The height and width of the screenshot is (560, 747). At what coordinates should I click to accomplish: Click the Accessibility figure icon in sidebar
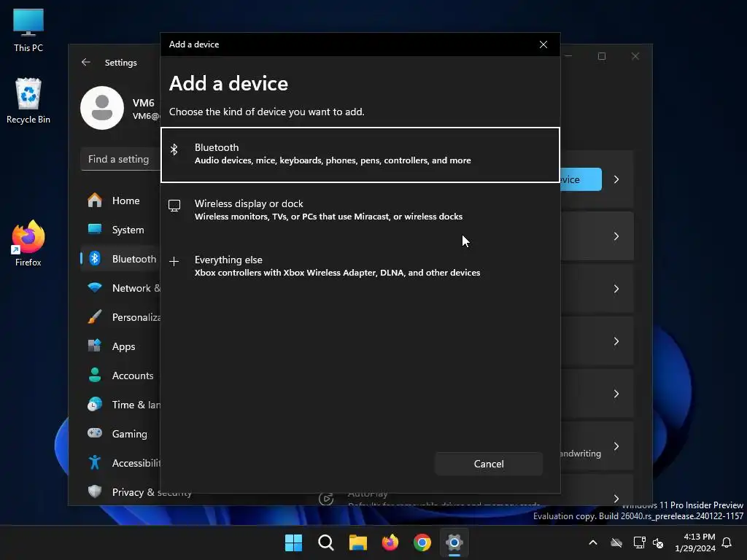pyautogui.click(x=95, y=462)
